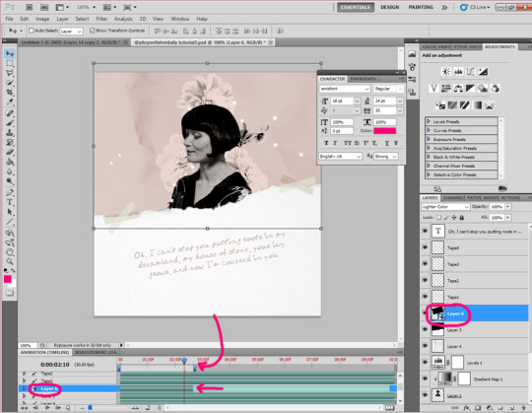
Task: Hide the Tape4 layer
Action: (426, 247)
